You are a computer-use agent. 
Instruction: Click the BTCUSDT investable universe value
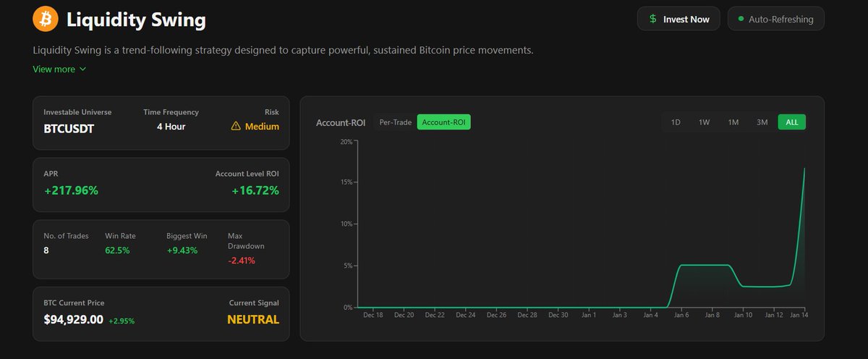(x=69, y=129)
